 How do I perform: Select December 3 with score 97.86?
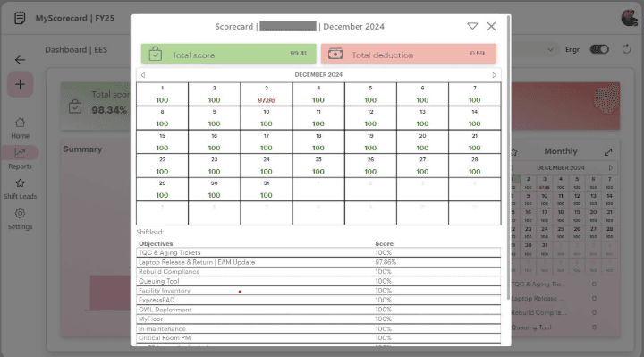pyautogui.click(x=267, y=94)
